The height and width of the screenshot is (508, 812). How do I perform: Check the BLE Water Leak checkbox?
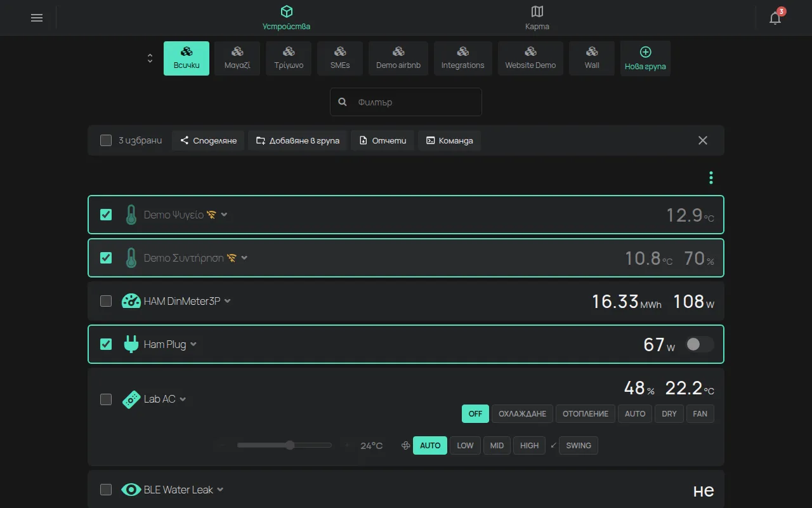pyautogui.click(x=106, y=490)
